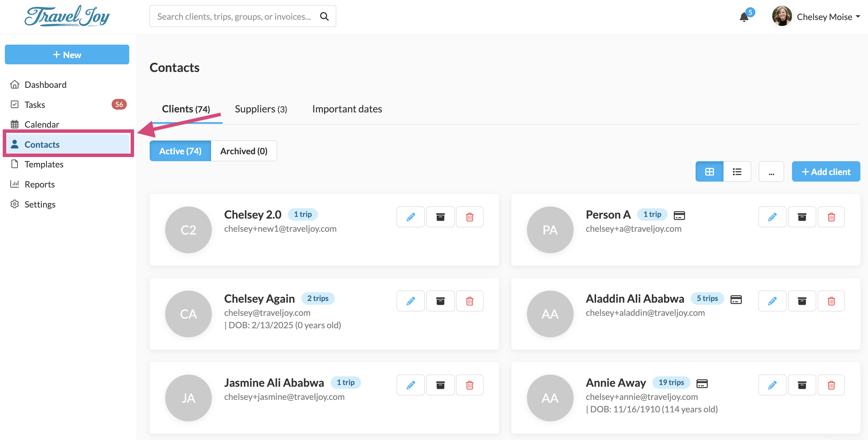Viewport: 868px width, 440px height.
Task: Delete Annie Away via trash icon
Action: point(831,385)
